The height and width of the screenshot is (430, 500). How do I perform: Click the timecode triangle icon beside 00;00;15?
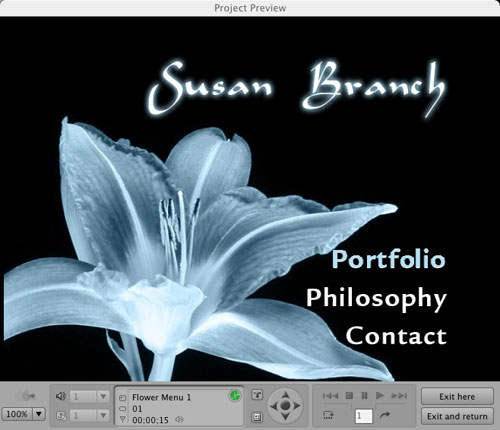click(x=123, y=420)
